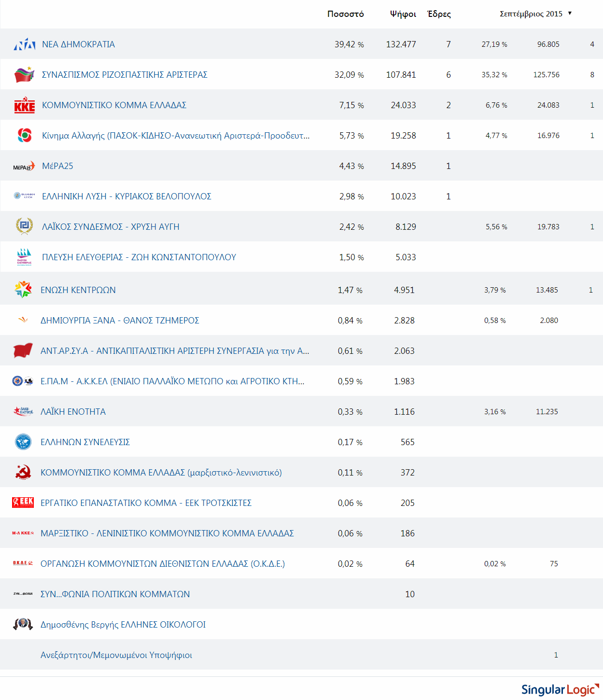The height and width of the screenshot is (700, 603).
Task: Click the Δημιουργία Ξανά orange logo
Action: pos(23,320)
